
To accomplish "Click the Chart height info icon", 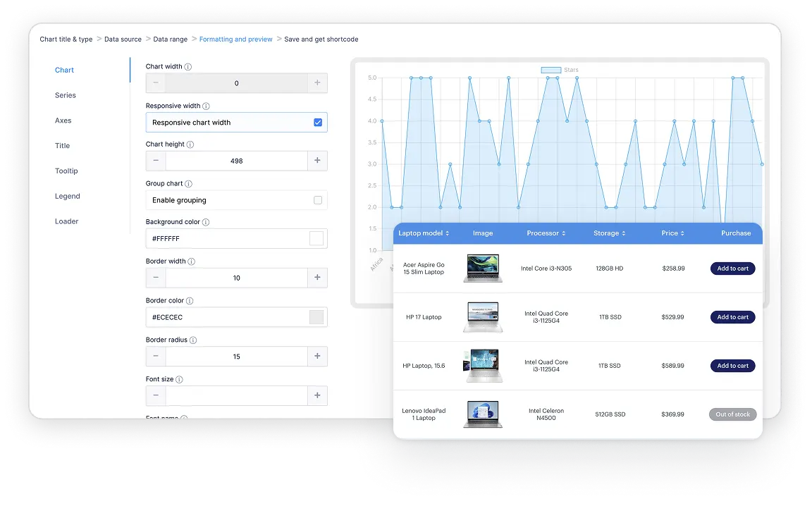I will tap(190, 144).
